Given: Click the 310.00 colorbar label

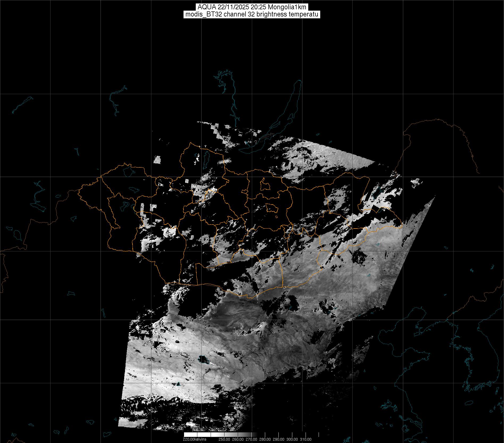Looking at the screenshot, I should coord(306,439).
